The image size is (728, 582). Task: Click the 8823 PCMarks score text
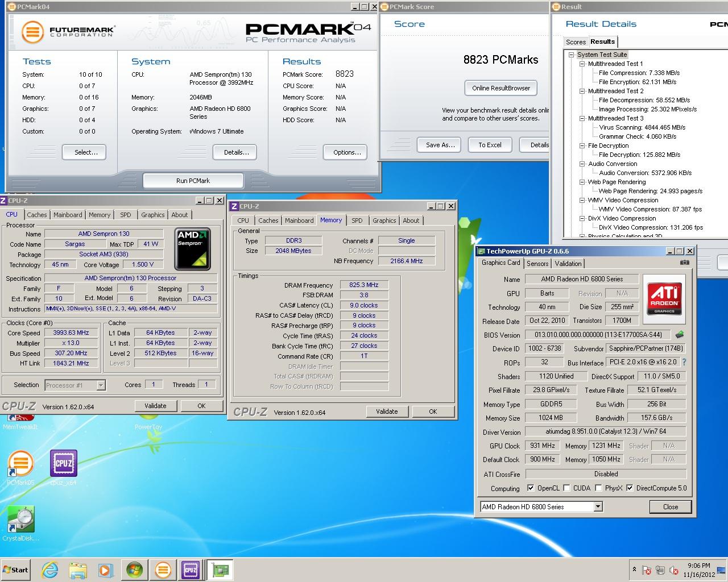500,60
